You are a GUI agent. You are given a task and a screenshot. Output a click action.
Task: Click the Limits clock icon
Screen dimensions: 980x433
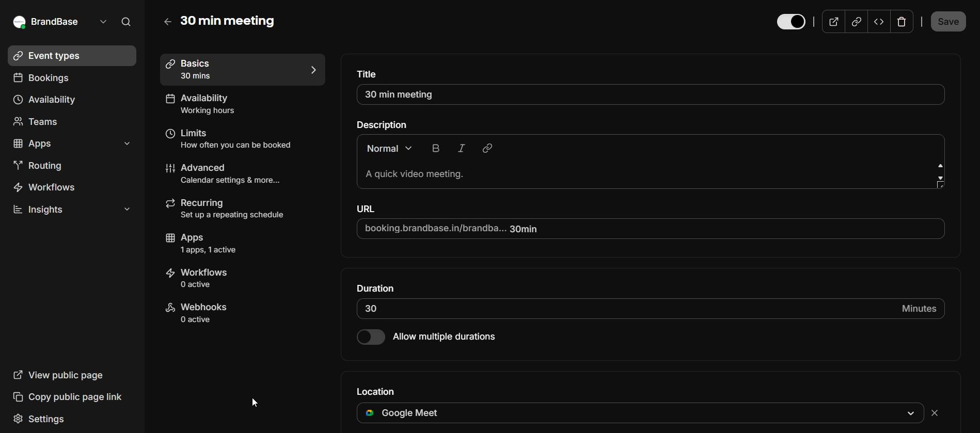tap(170, 134)
